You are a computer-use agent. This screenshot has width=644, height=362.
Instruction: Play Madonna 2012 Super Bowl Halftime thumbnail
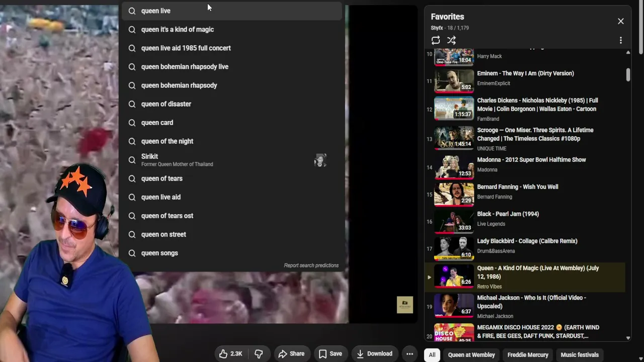pos(454,167)
